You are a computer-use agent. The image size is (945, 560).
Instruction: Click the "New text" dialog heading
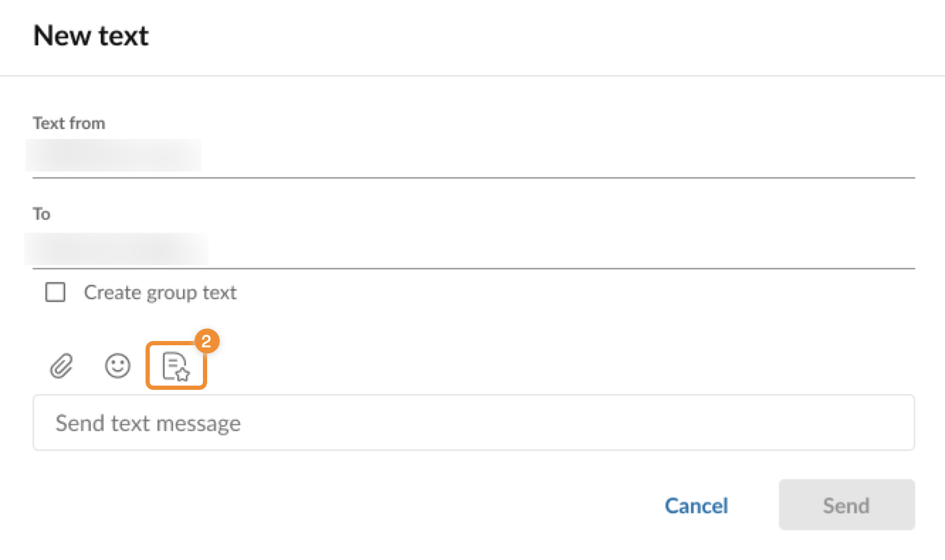point(91,35)
